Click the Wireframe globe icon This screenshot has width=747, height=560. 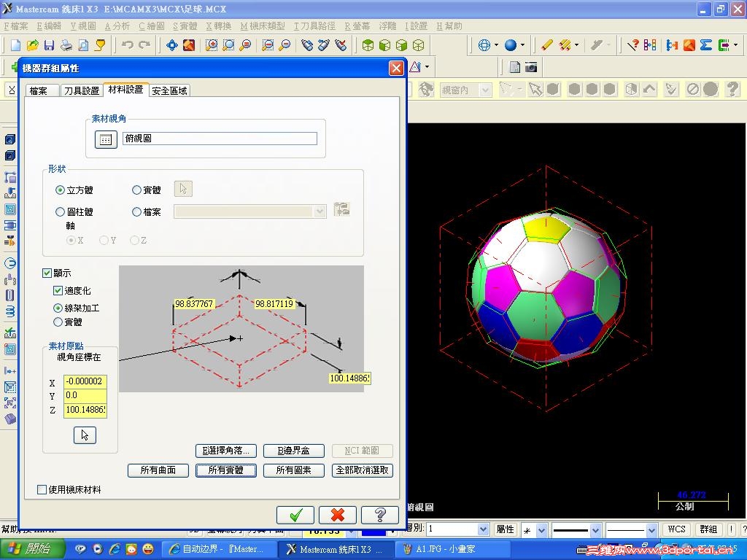[x=484, y=45]
